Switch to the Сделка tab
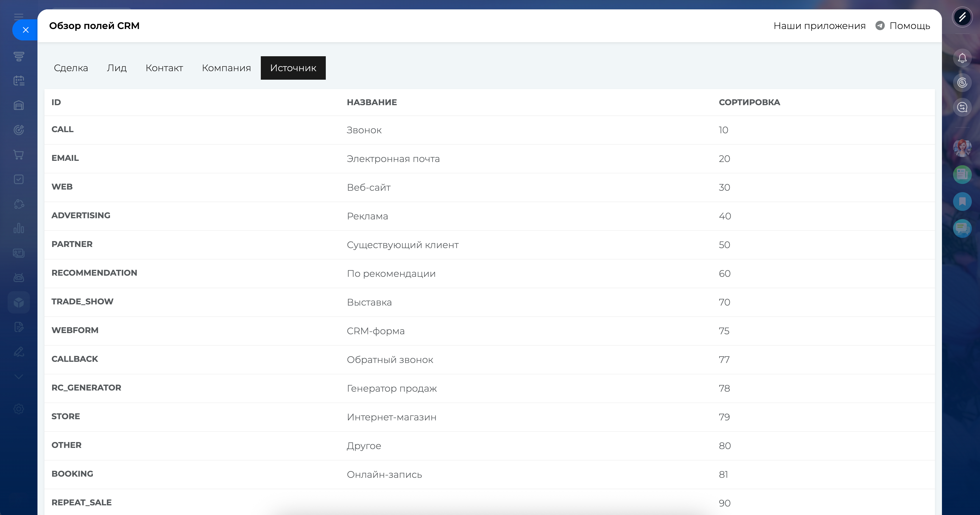Viewport: 980px width, 515px height. tap(71, 68)
